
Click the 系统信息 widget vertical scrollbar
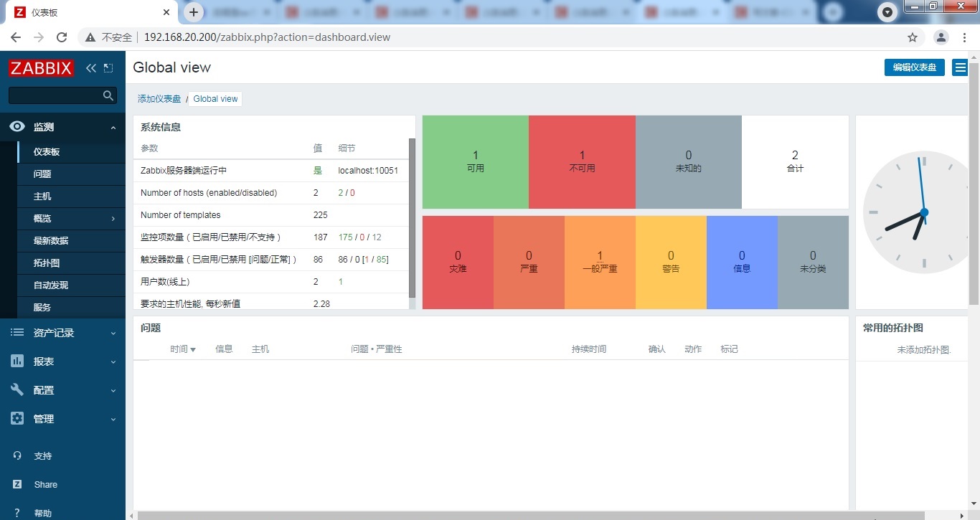[x=412, y=219]
